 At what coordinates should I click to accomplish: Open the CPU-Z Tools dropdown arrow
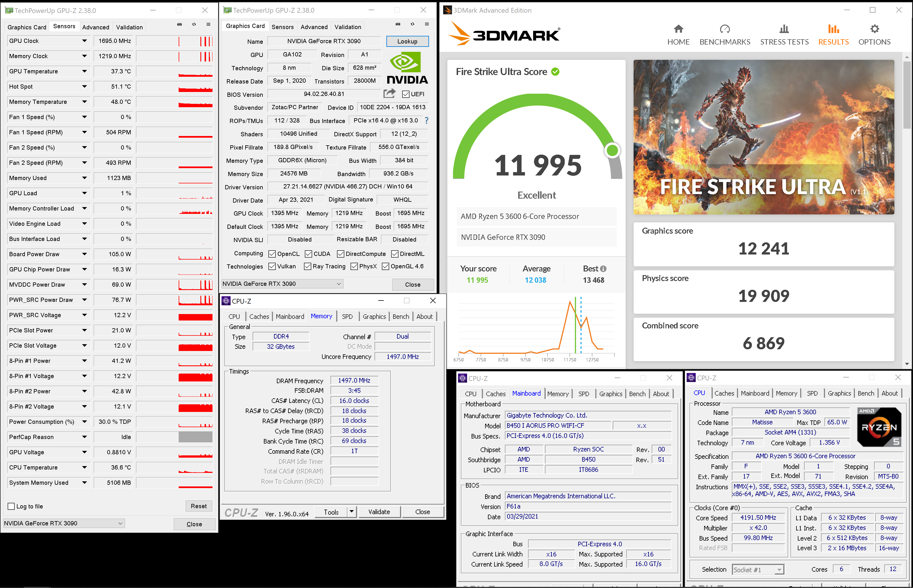tap(352, 512)
